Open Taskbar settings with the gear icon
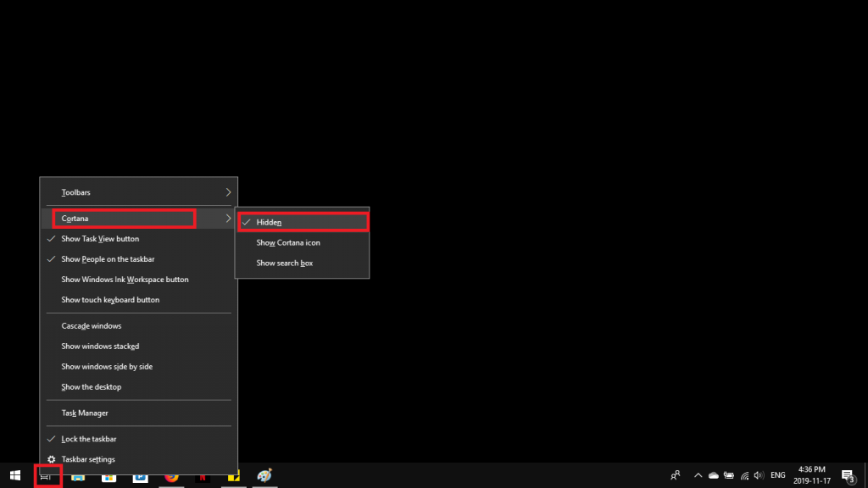Image resolution: width=868 pixels, height=488 pixels. click(138, 459)
